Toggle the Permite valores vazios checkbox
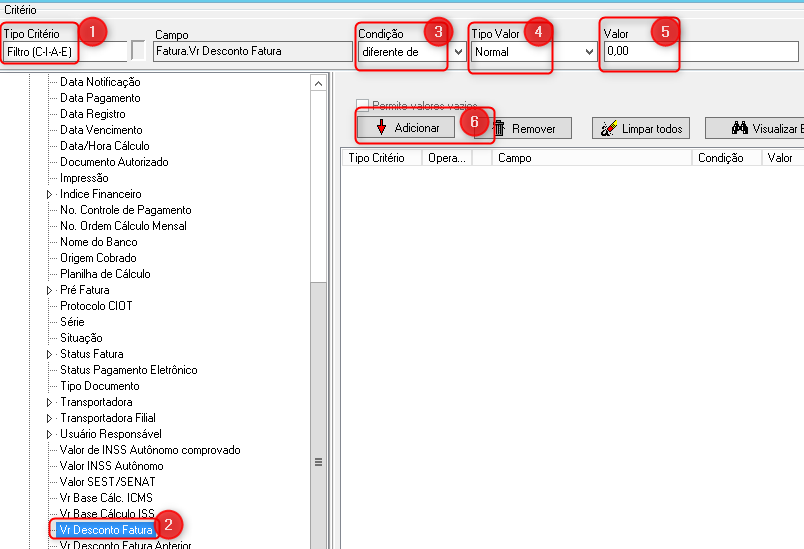 (x=363, y=105)
